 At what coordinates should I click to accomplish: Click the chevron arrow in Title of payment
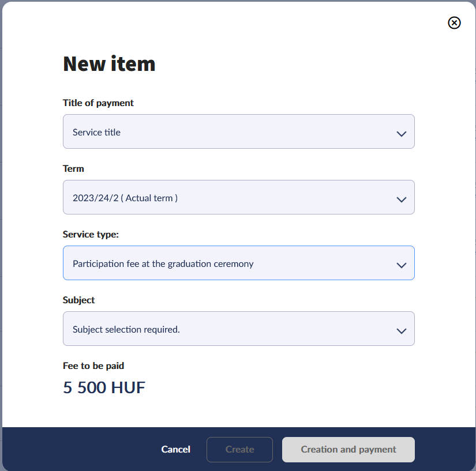402,134
